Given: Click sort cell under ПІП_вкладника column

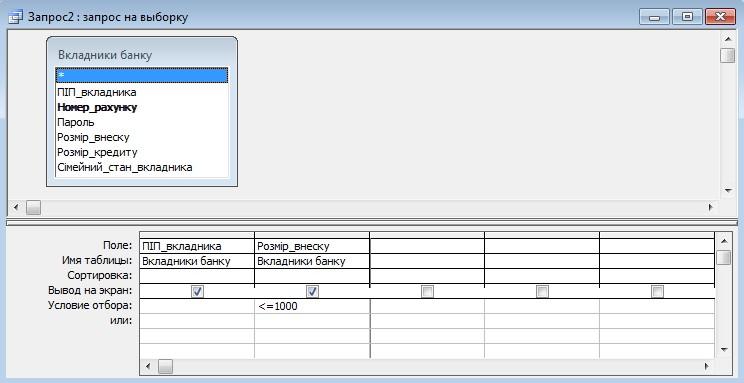Looking at the screenshot, I should [x=197, y=275].
